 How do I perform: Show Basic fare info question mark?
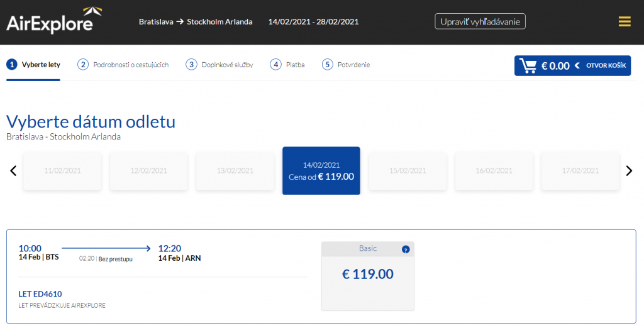(x=406, y=249)
